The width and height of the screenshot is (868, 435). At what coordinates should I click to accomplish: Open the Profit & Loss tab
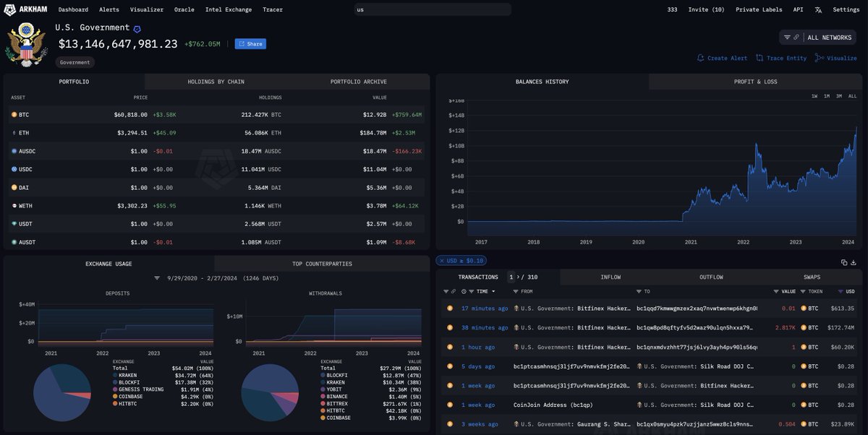click(755, 82)
